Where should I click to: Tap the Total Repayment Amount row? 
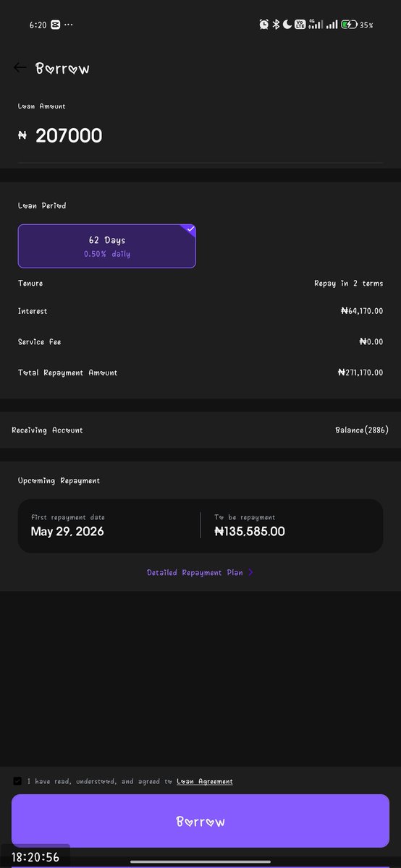[200, 373]
